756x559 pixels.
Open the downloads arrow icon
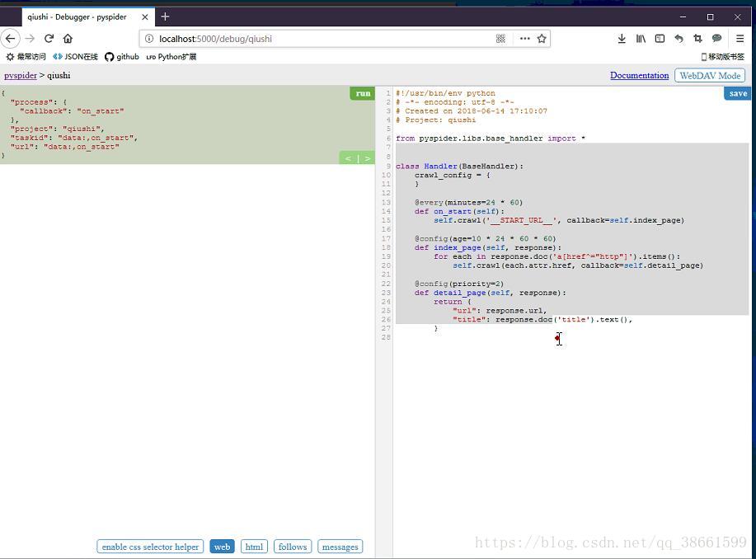(622, 39)
